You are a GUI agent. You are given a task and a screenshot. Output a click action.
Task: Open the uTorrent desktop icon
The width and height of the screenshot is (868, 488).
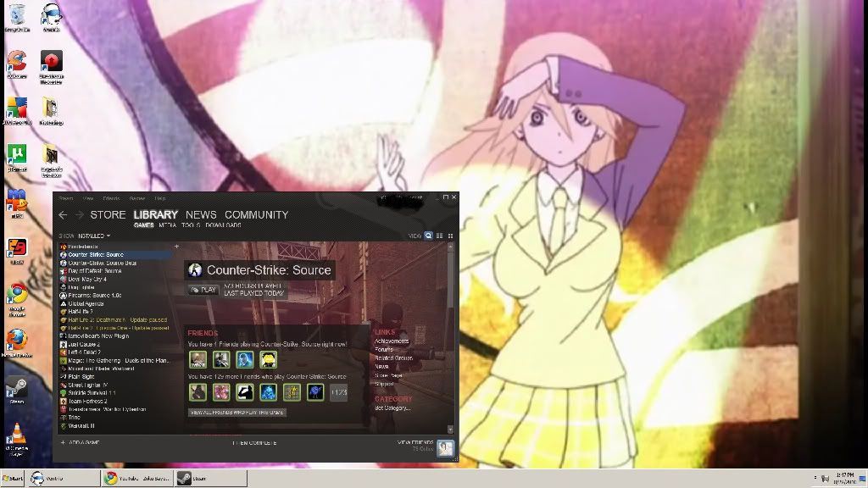pos(17,158)
